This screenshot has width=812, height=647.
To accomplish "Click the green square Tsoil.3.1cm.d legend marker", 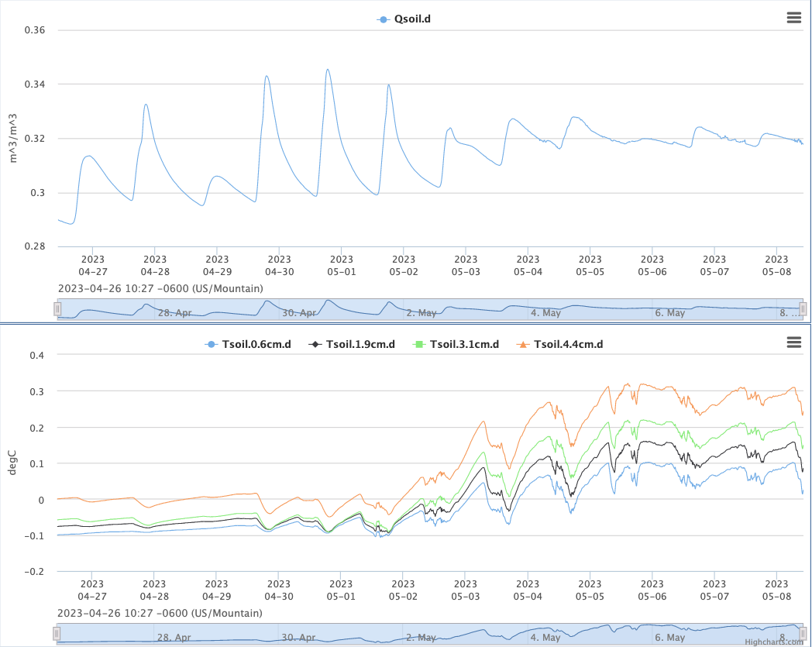I will pos(418,344).
